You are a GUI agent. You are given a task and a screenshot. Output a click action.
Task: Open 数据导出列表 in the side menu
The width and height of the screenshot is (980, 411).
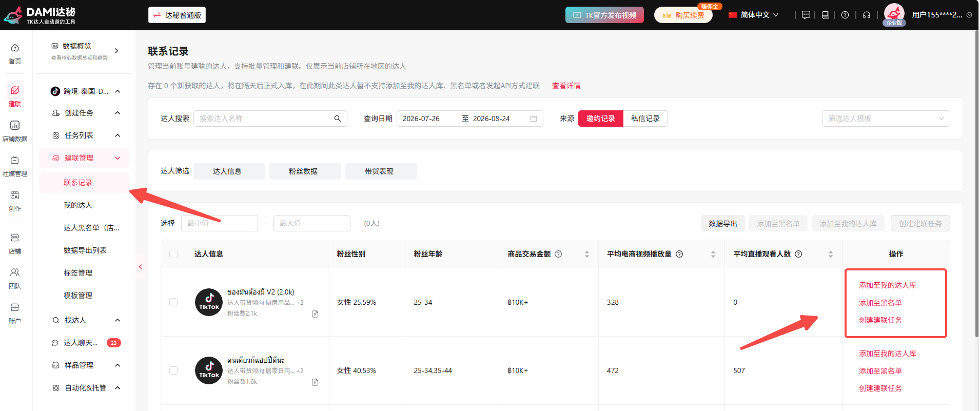(x=84, y=250)
